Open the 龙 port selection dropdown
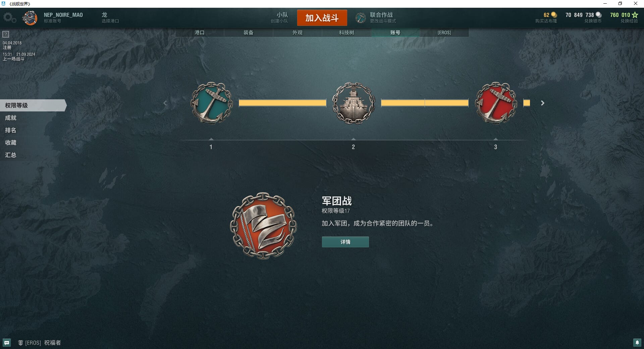The width and height of the screenshot is (644, 349). pyautogui.click(x=110, y=18)
